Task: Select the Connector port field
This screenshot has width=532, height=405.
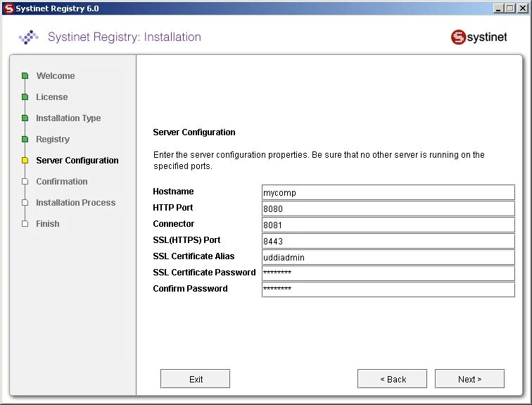Action: coord(388,225)
